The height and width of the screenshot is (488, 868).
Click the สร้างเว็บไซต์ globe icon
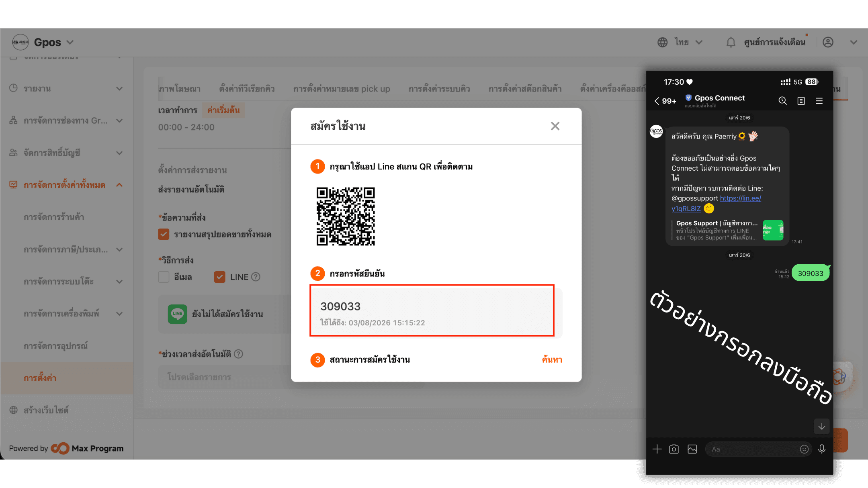pos(13,410)
